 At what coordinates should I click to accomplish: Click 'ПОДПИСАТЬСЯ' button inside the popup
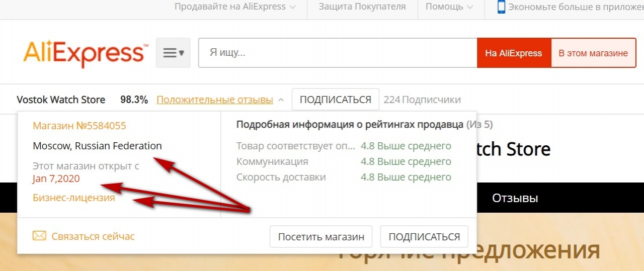pyautogui.click(x=424, y=236)
